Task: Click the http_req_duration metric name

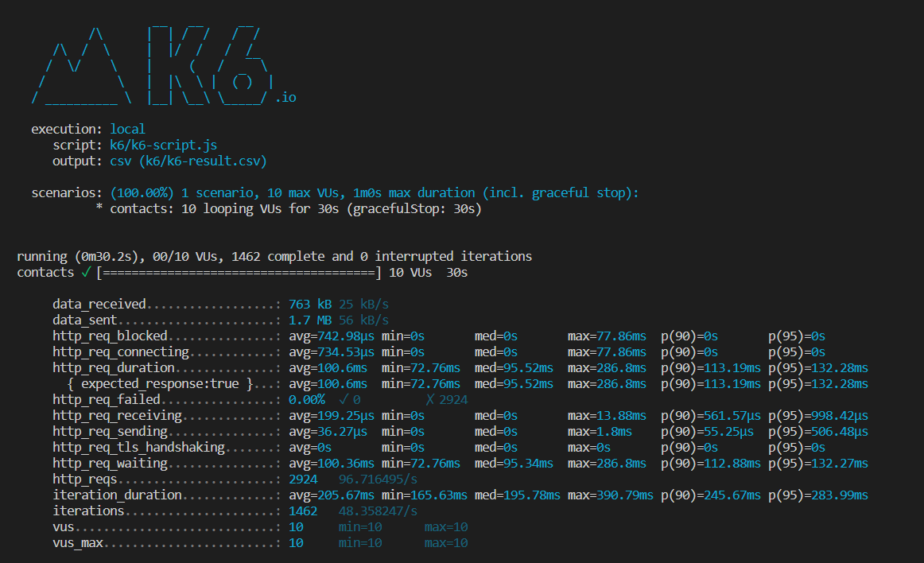Action: [114, 367]
